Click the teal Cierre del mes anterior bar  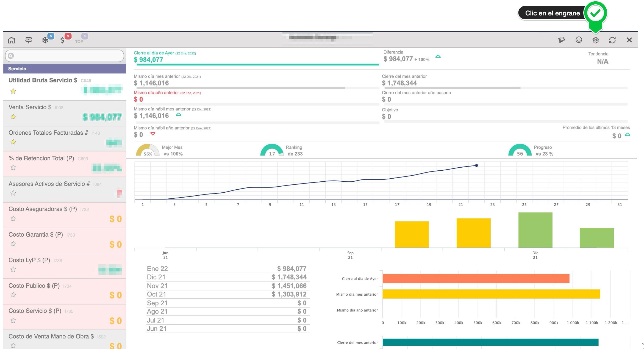point(490,342)
